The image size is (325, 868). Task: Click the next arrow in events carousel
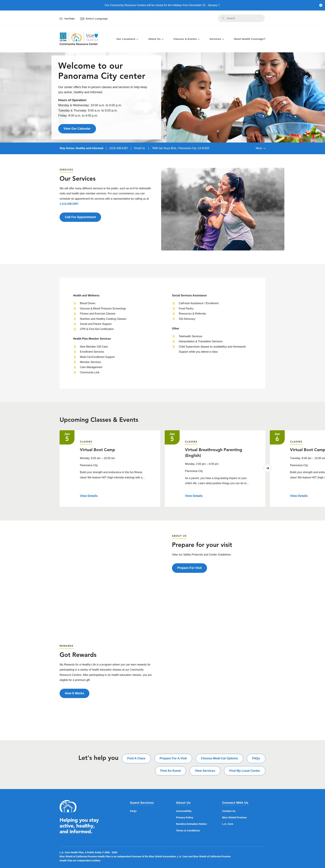pyautogui.click(x=267, y=468)
